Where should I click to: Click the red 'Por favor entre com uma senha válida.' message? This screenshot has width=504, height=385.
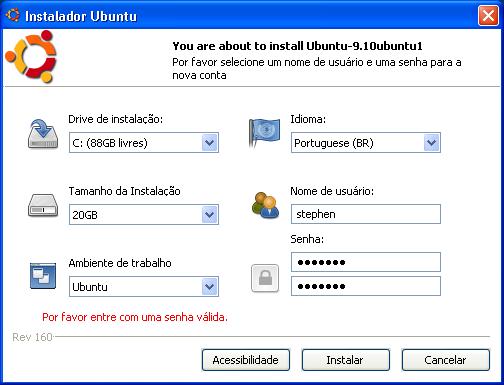[x=135, y=317]
